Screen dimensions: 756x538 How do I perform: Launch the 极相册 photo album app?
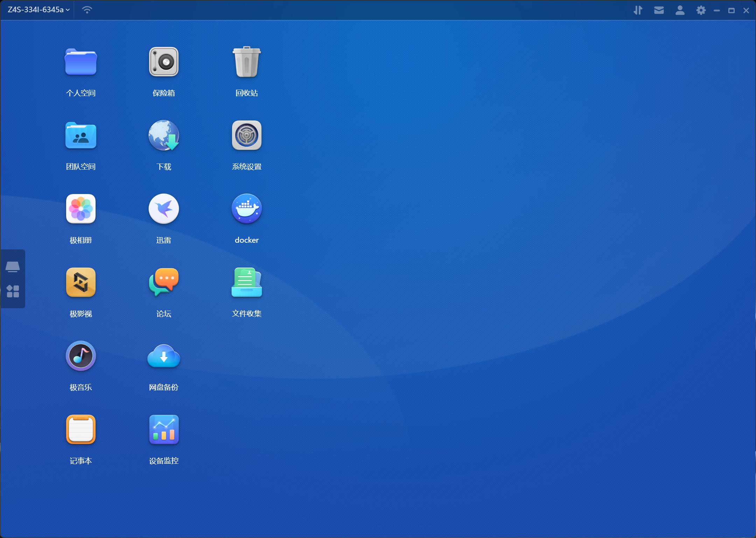80,209
